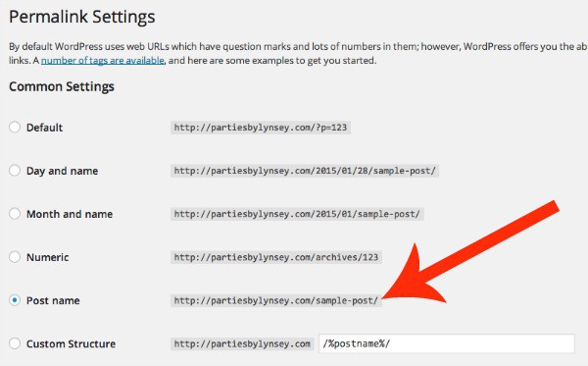Click the 2015/01/28/sample-post example URL

pos(305,171)
